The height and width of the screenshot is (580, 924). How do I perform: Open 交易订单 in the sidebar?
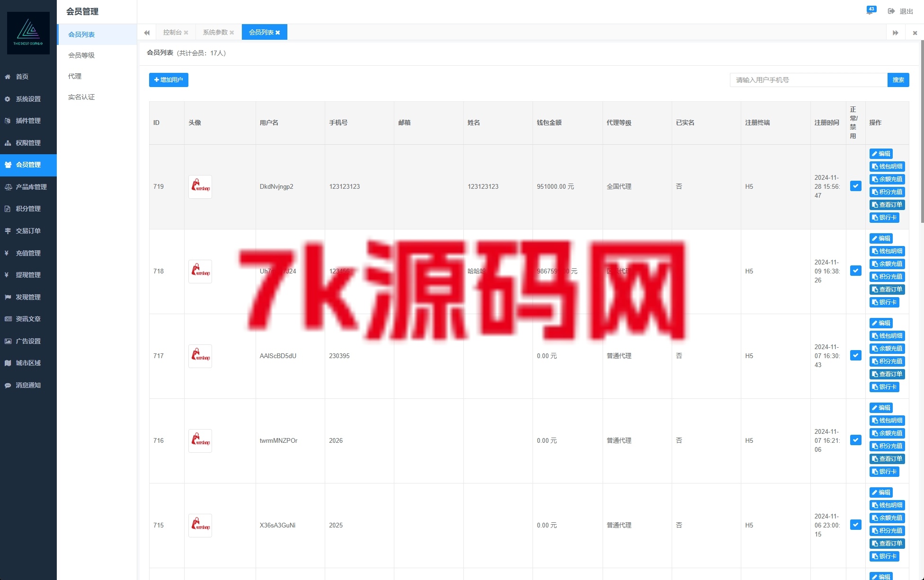tap(28, 231)
